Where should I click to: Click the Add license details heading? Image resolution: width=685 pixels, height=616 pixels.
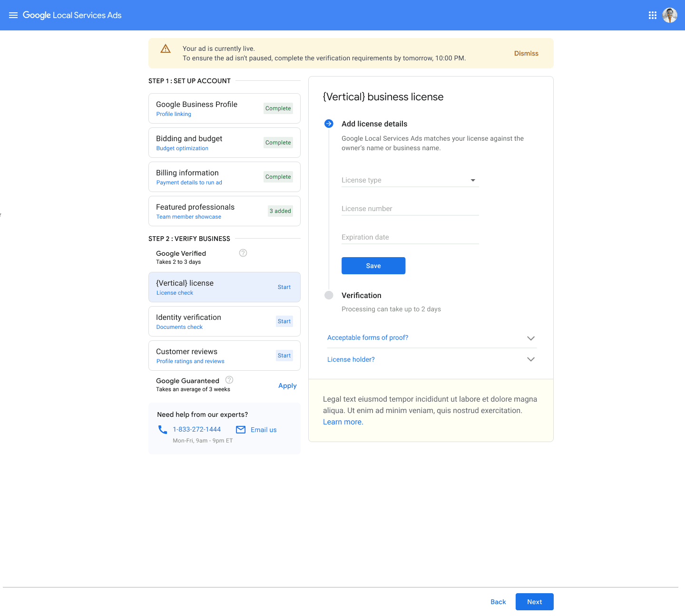click(x=374, y=124)
